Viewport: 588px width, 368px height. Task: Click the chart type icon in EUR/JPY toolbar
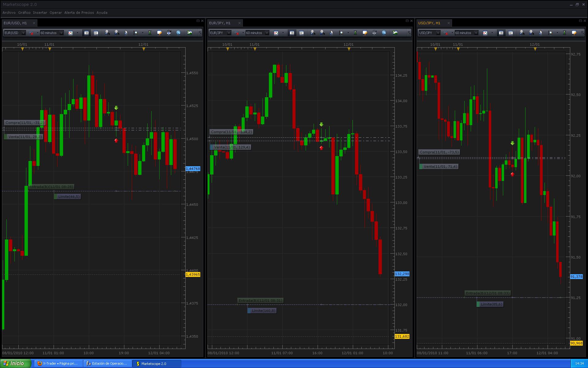click(276, 33)
